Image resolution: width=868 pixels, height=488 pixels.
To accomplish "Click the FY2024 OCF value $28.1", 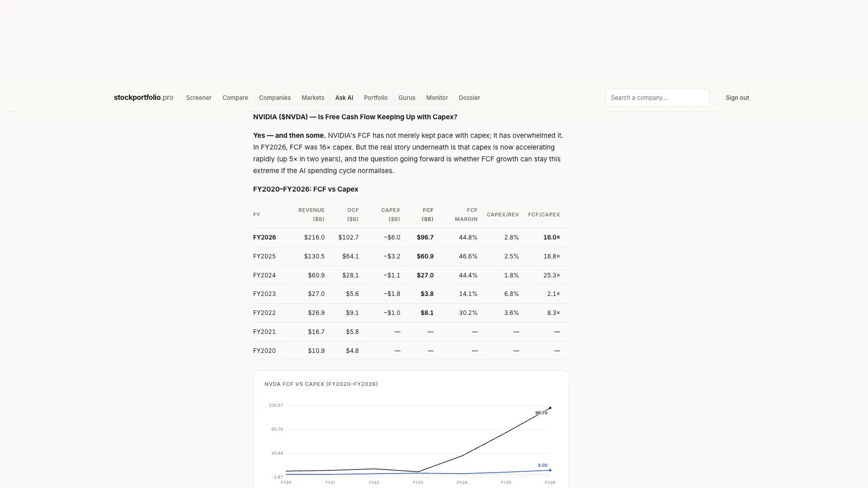I will pos(350,275).
